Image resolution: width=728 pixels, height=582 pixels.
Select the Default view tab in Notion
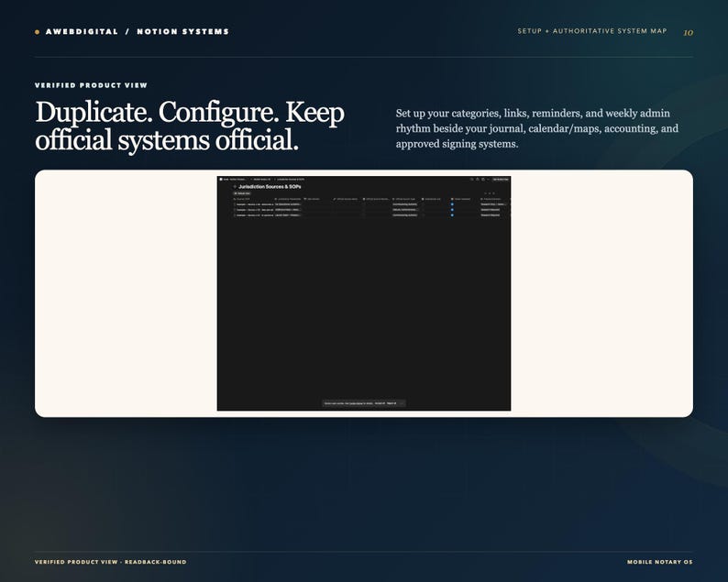coord(242,193)
